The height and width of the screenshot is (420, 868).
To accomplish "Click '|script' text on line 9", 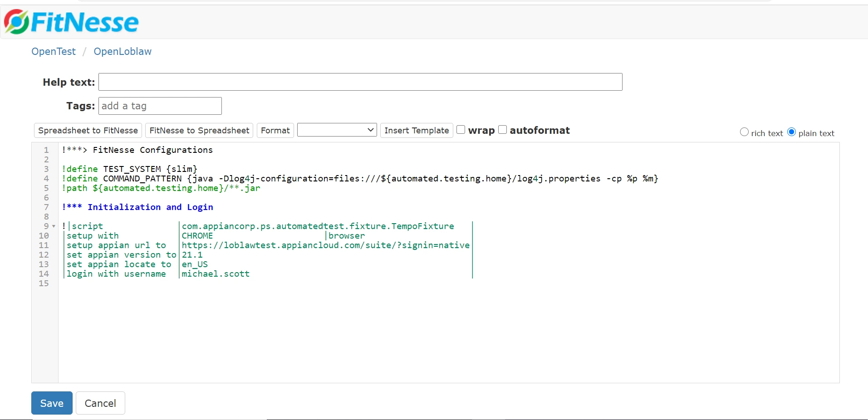I will coord(85,226).
